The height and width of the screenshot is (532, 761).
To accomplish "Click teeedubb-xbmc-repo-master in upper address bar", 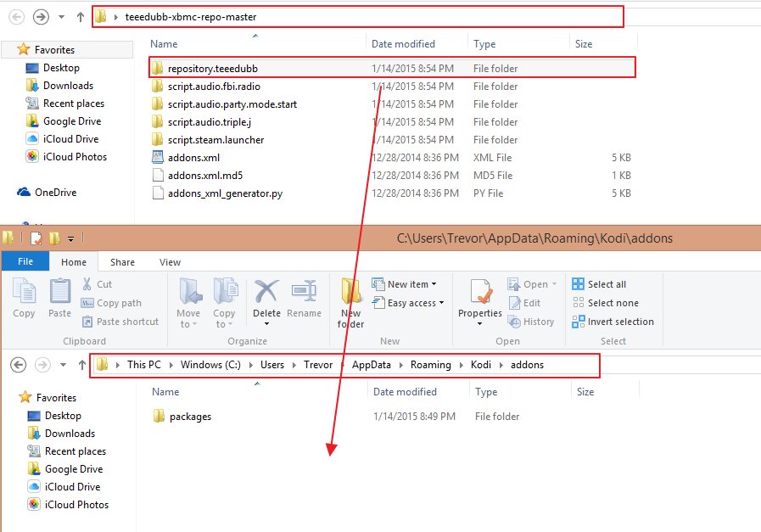I will click(191, 16).
